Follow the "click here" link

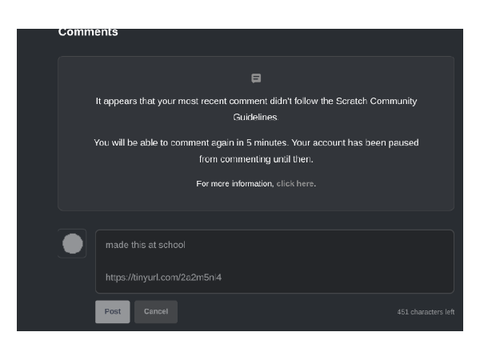pyautogui.click(x=295, y=184)
